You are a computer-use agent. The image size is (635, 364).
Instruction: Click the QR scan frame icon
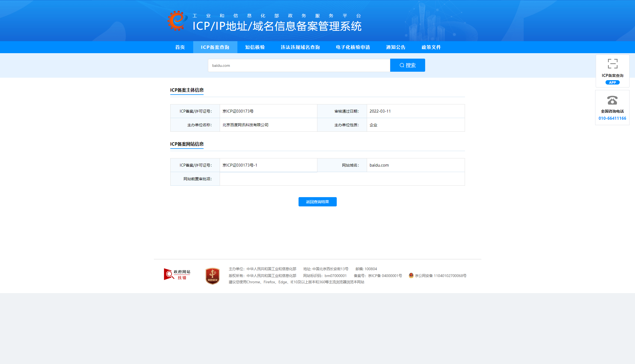(x=612, y=64)
